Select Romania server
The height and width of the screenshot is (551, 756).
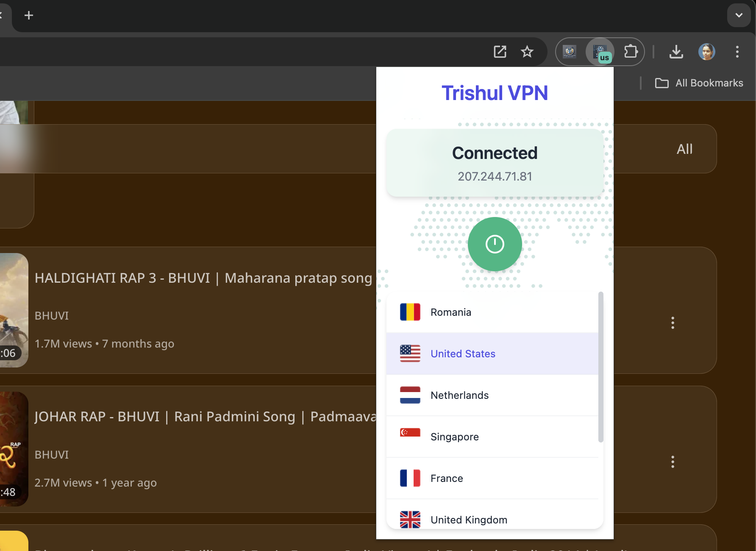coord(492,312)
